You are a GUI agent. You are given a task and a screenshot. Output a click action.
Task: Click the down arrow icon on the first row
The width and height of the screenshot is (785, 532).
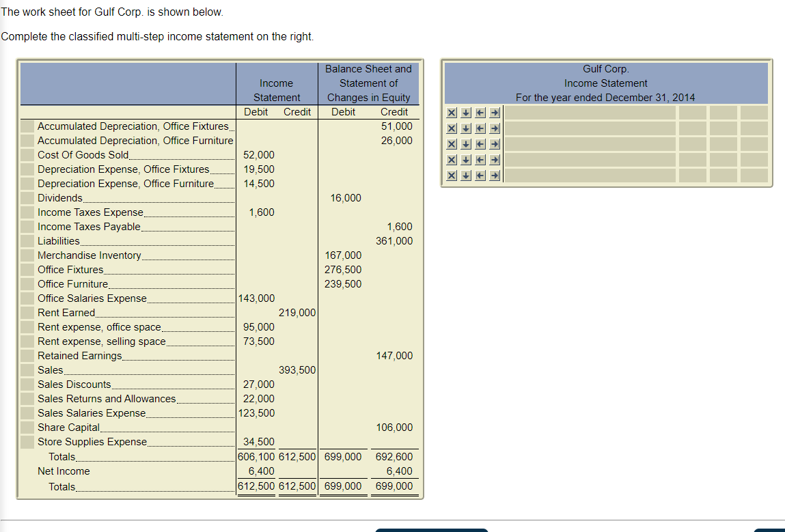[x=466, y=113]
